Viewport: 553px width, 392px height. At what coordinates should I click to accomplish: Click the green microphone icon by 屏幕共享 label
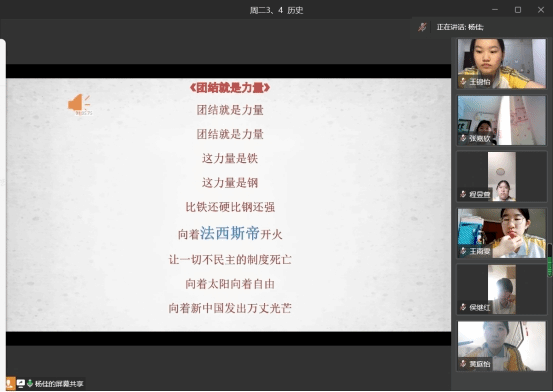click(30, 383)
